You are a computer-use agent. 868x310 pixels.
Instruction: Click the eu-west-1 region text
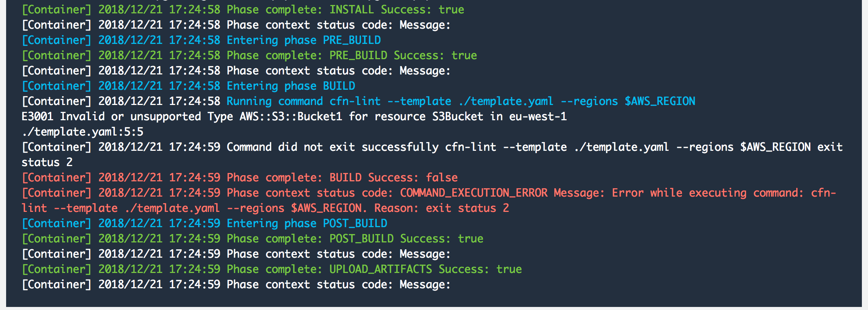tap(538, 116)
